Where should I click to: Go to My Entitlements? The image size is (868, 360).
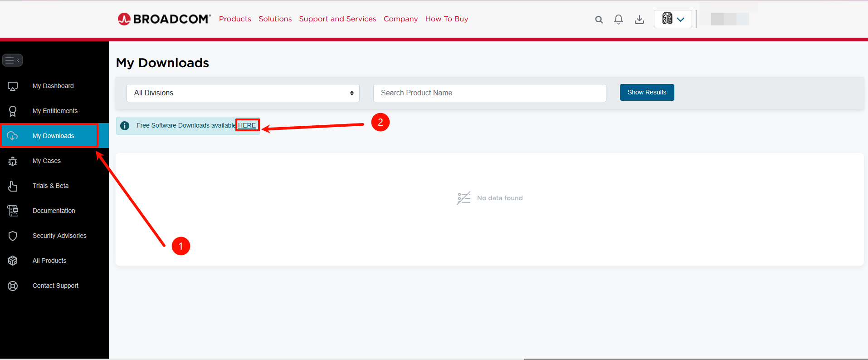(x=55, y=111)
